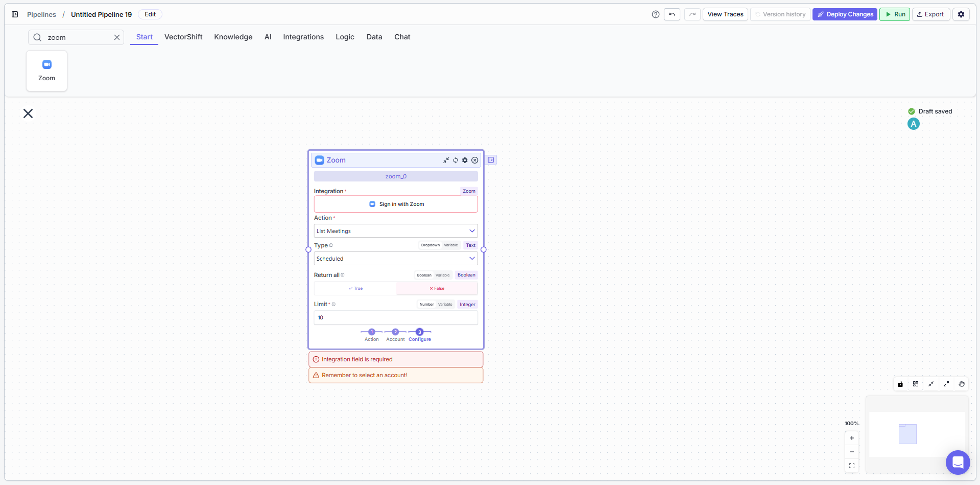Switch Limit input mode to Variable
The width and height of the screenshot is (980, 485).
[445, 304]
